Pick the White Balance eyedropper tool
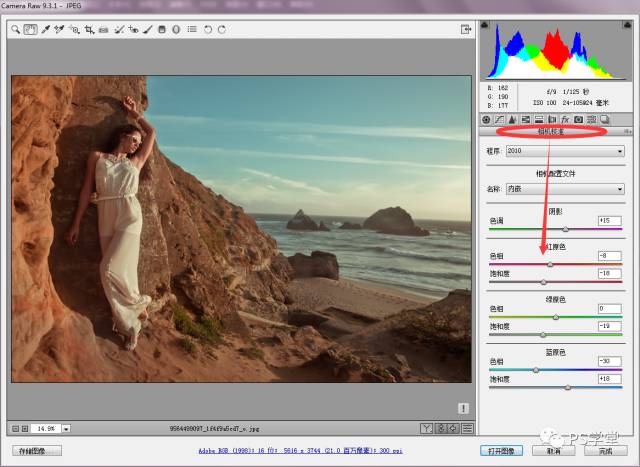The image size is (640, 467). point(45,31)
